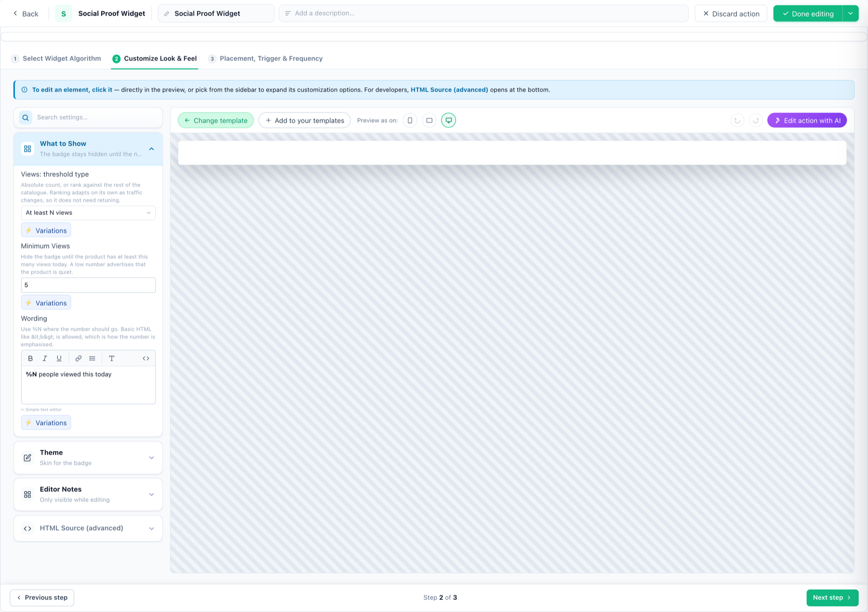
Task: Click the undo icon
Action: 737,120
